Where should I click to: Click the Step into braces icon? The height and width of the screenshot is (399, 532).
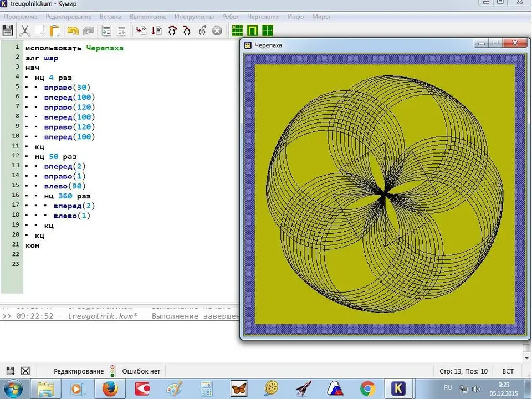[187, 30]
